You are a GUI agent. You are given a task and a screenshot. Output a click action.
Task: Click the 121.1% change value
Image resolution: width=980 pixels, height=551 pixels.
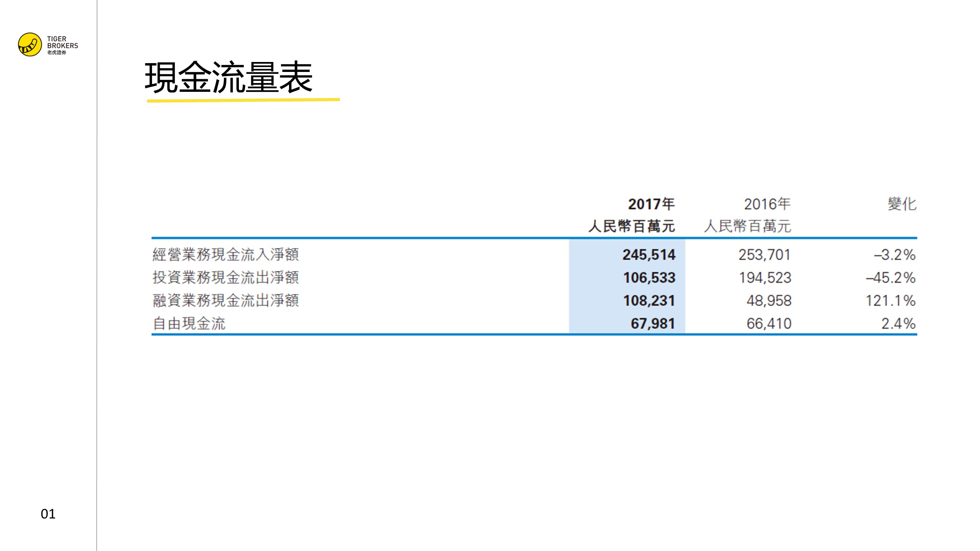point(890,300)
